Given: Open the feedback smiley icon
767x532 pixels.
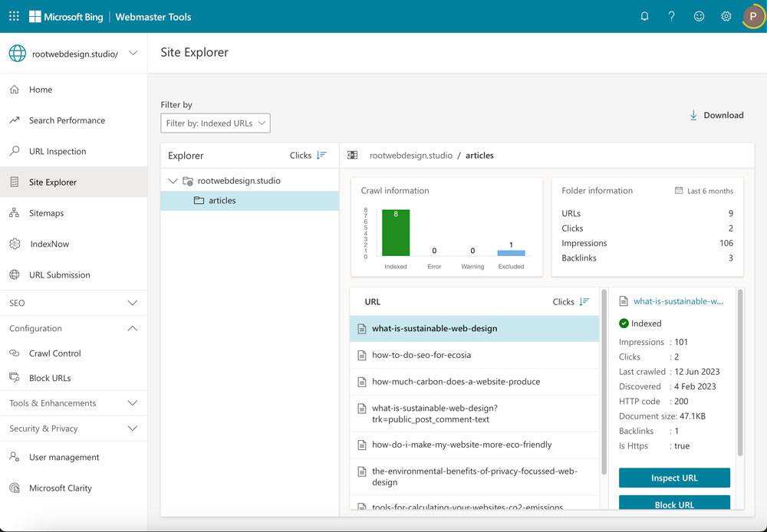Looking at the screenshot, I should point(699,16).
